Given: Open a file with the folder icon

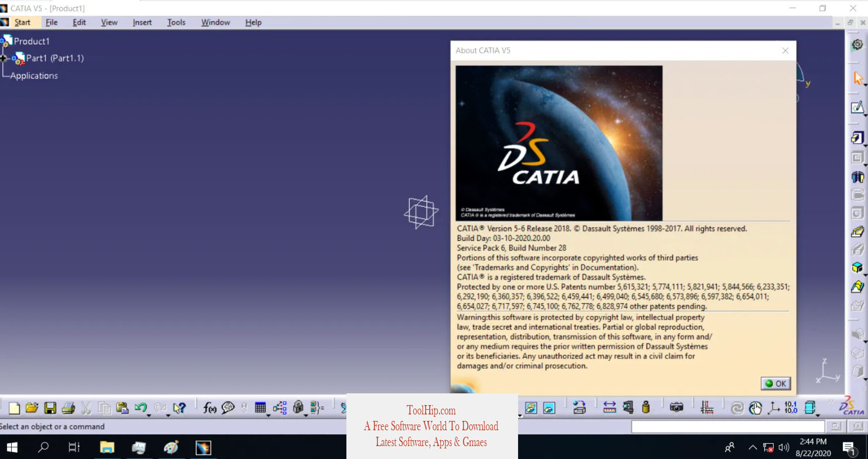Looking at the screenshot, I should click(x=32, y=408).
